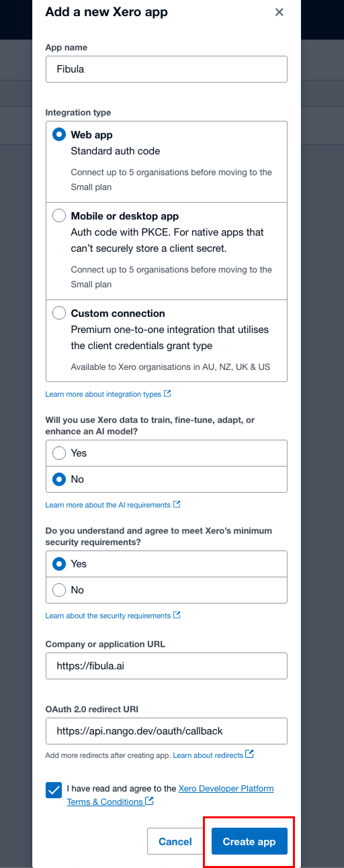Open the Learn about redirects link
The height and width of the screenshot is (868, 344).
pos(208,755)
